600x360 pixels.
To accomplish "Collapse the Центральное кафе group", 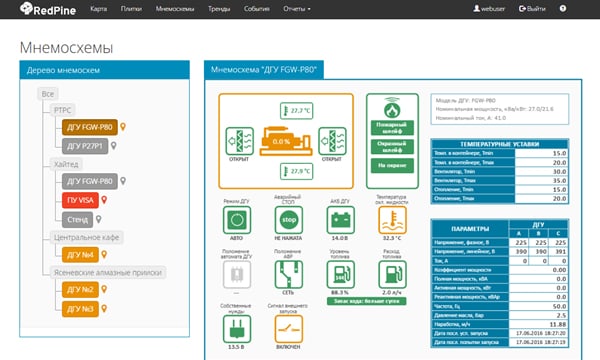I will (86, 238).
